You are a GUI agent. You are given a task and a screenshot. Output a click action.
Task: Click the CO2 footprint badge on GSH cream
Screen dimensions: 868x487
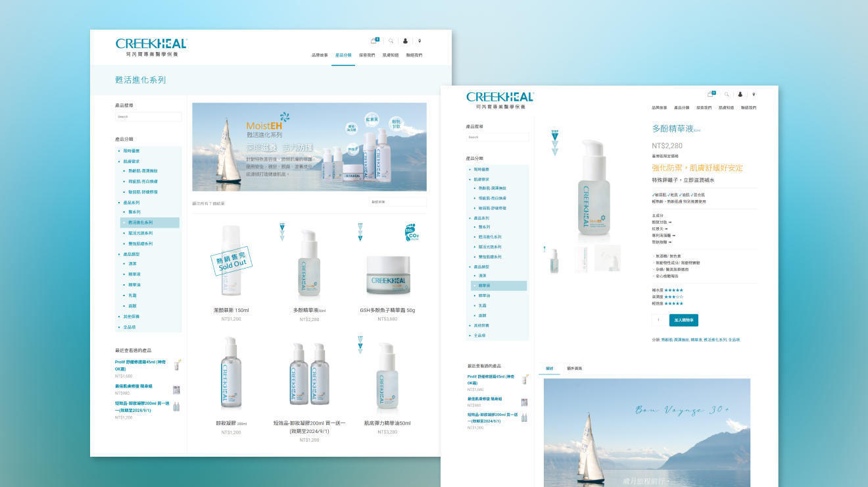(412, 233)
